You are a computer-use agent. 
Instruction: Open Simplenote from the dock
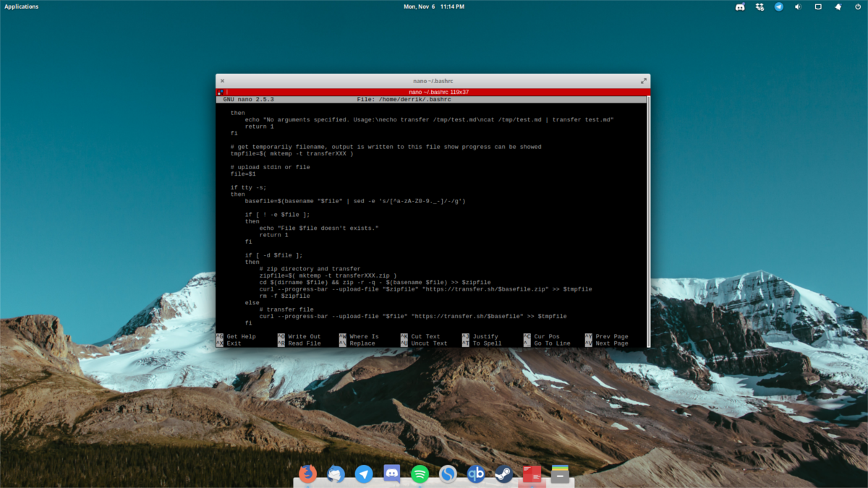[x=448, y=474]
